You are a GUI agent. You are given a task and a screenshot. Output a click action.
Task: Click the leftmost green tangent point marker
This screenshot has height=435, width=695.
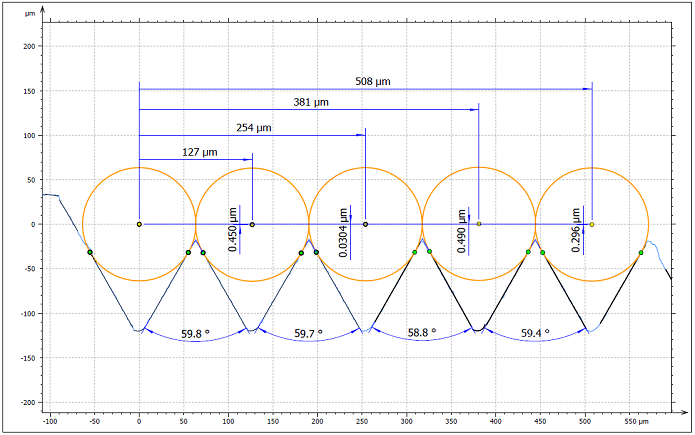point(90,252)
